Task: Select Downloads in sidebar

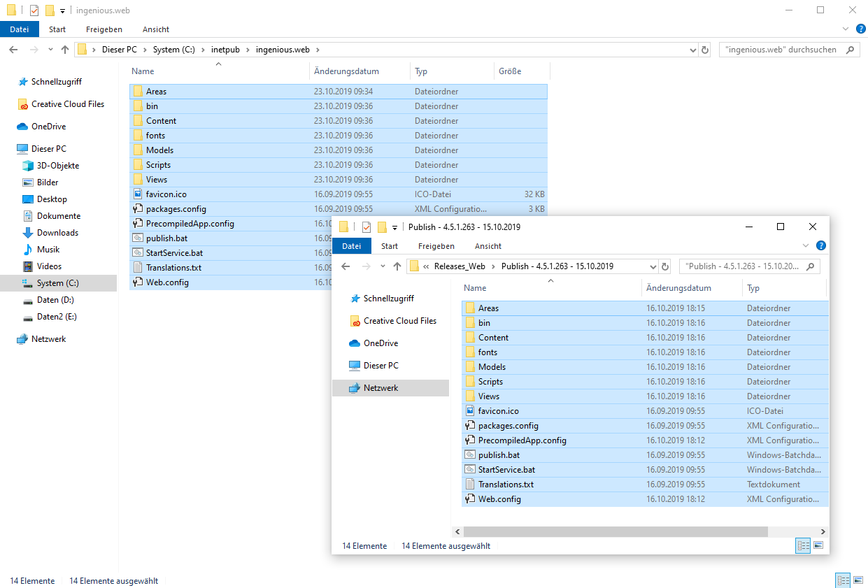Action: [x=57, y=233]
